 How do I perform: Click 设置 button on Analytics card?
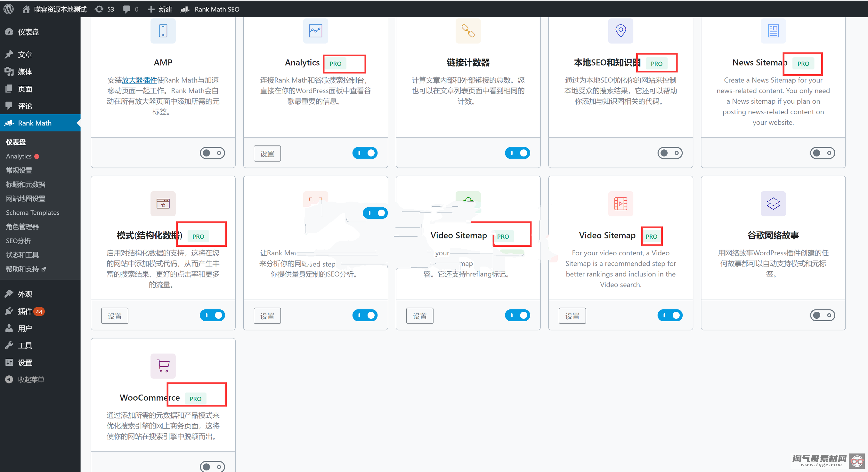267,154
